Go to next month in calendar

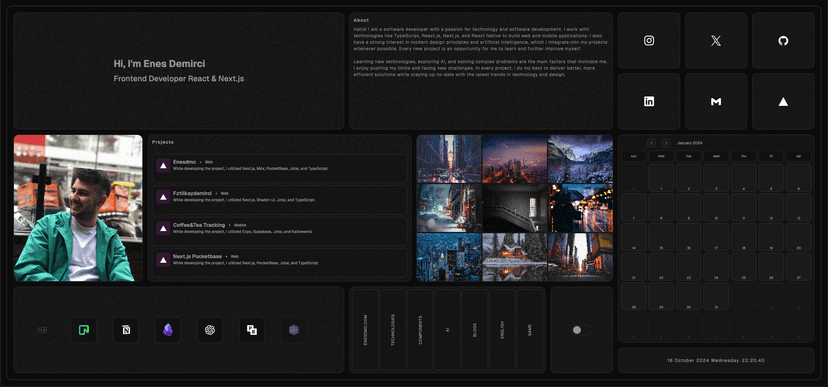click(x=666, y=143)
